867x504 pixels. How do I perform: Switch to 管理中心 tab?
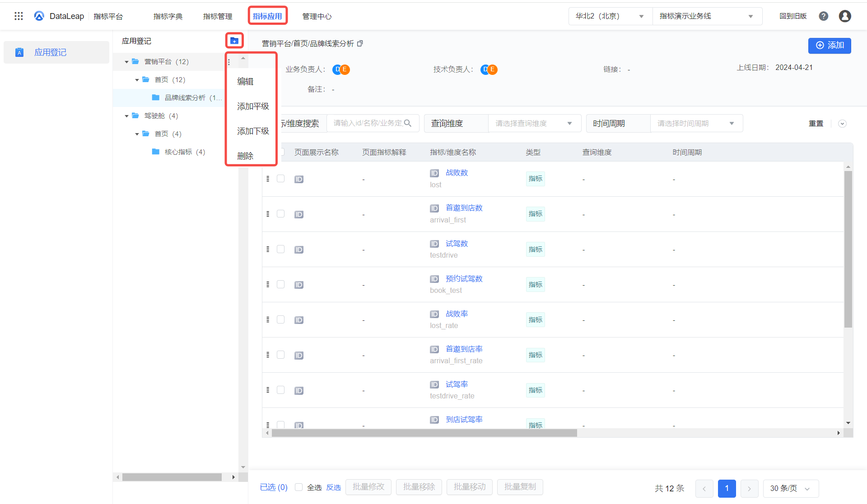click(317, 16)
